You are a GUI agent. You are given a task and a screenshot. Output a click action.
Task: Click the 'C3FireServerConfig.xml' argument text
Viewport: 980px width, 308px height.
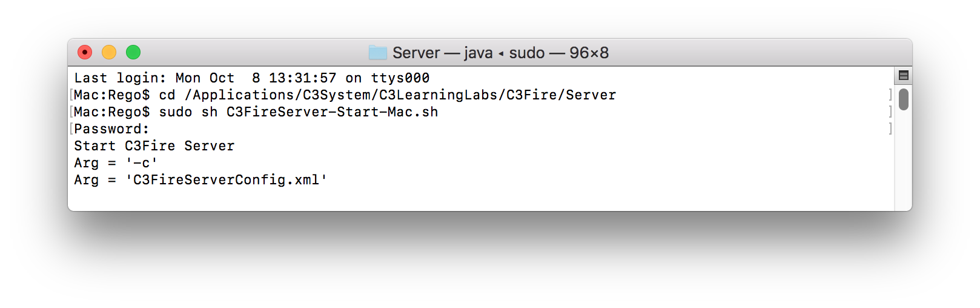226,180
